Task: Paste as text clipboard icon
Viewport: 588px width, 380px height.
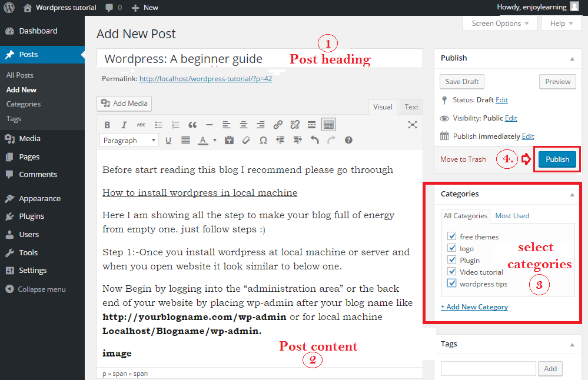Action: 229,140
